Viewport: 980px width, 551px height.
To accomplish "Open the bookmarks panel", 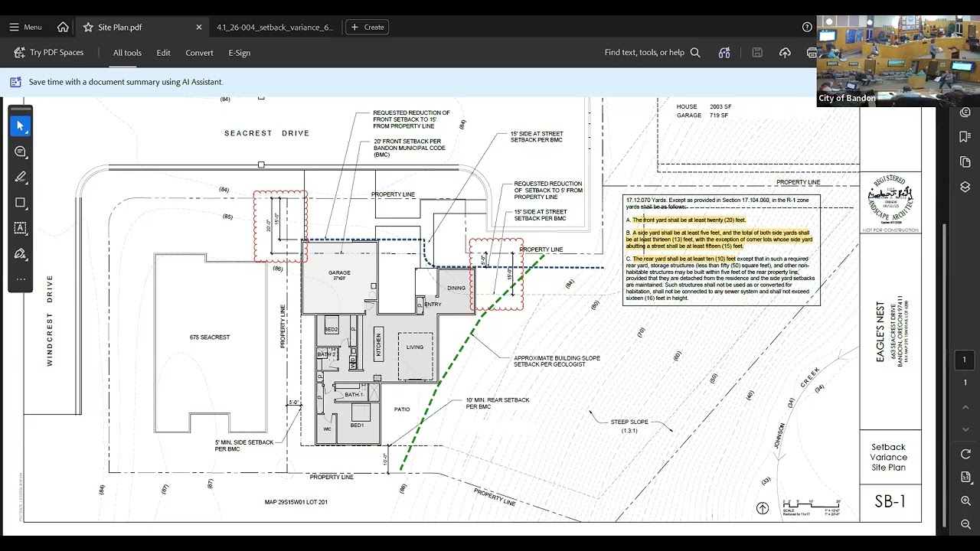I will pos(965,137).
